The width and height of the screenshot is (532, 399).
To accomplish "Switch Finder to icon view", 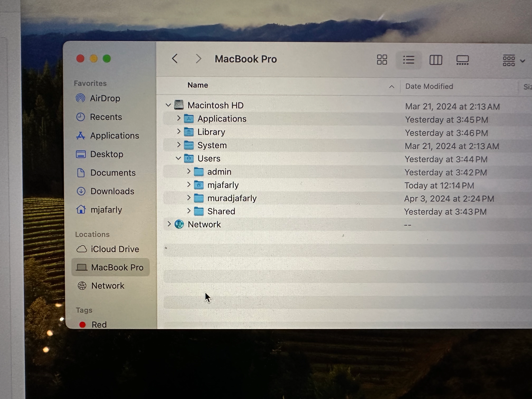I will (x=382, y=60).
